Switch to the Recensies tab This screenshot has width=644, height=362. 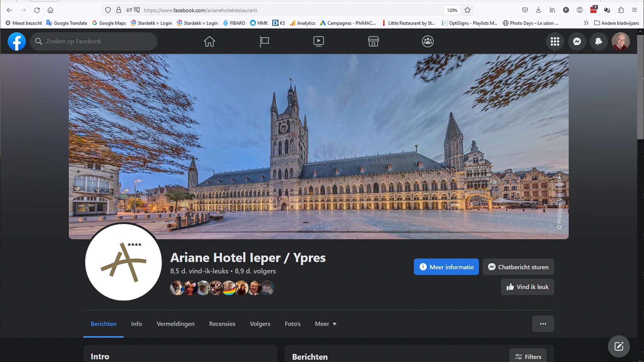point(222,324)
